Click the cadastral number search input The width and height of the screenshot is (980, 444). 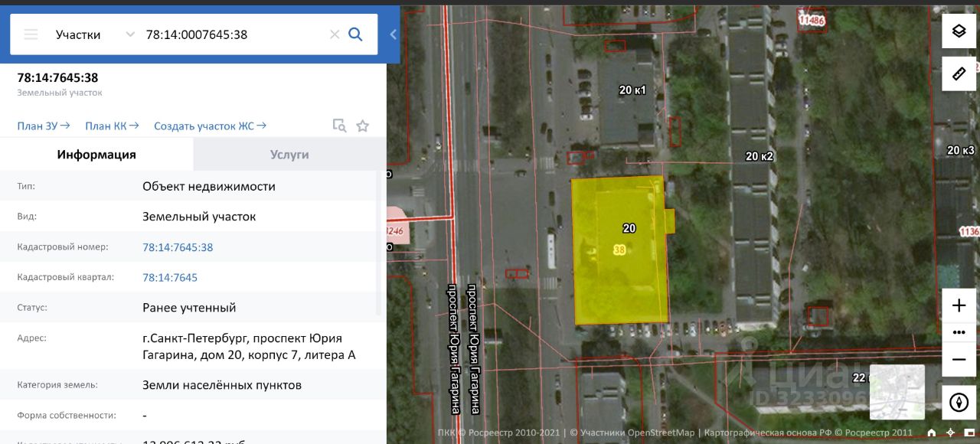[x=234, y=34]
